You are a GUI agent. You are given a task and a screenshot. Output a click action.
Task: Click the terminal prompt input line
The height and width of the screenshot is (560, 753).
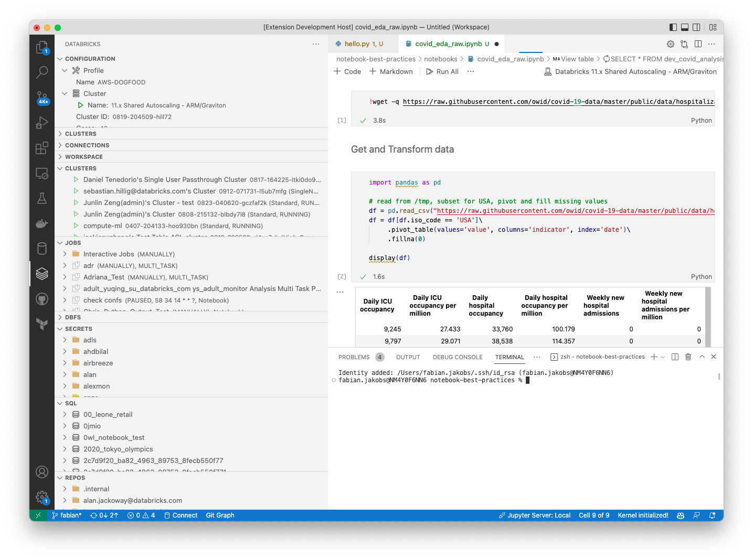point(434,380)
